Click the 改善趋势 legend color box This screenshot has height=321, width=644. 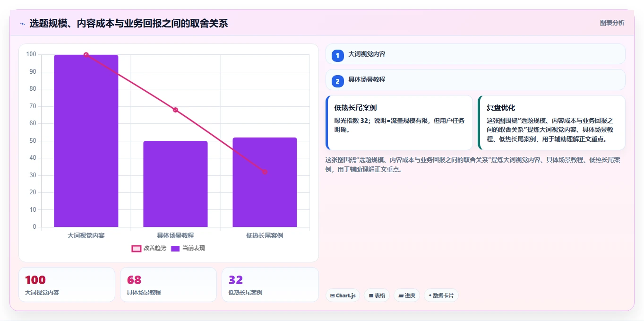click(x=136, y=249)
